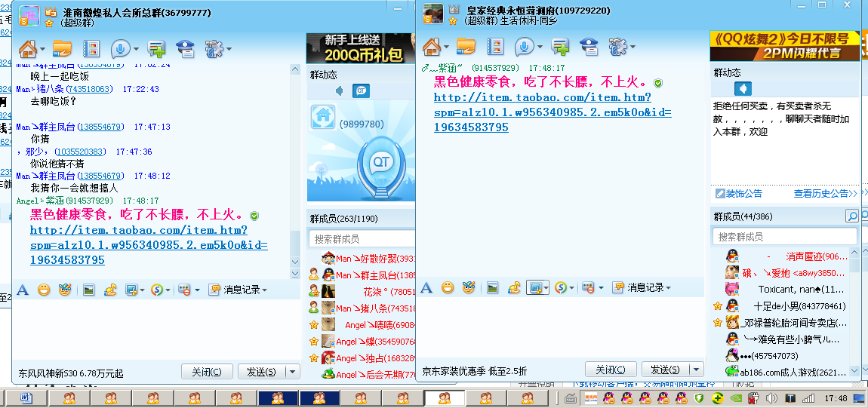Select member Man↘猪八条 in left member list
Image resolution: width=868 pixels, height=408 pixels.
click(362, 308)
